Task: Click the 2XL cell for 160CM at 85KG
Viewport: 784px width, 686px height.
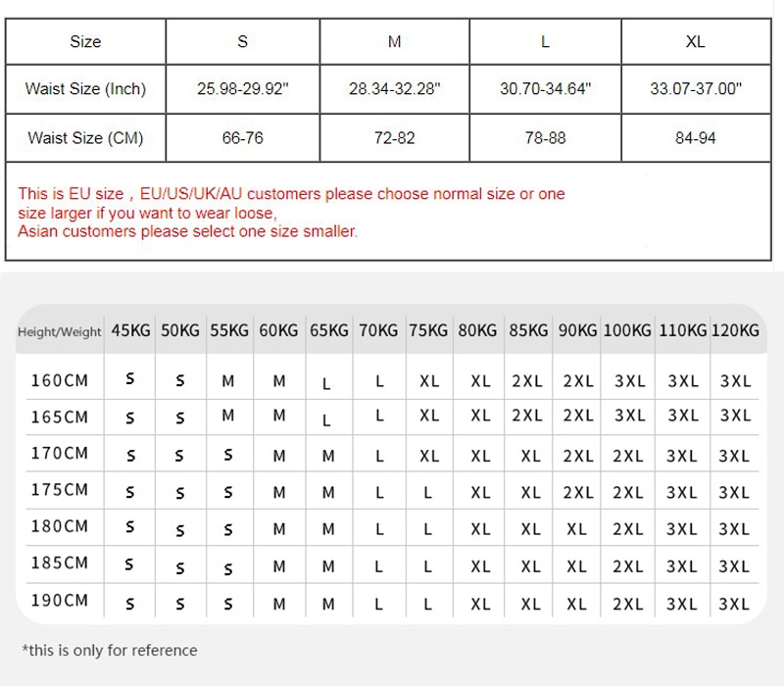Action: [527, 381]
